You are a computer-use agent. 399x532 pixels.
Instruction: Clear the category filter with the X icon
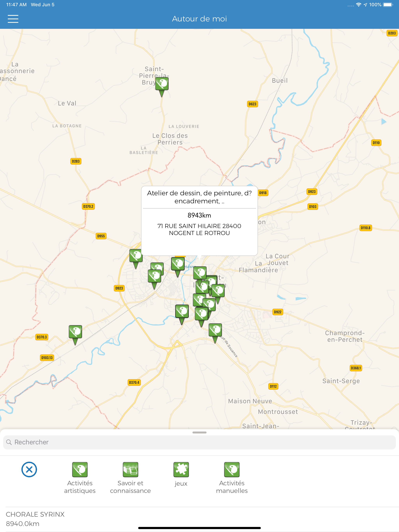(x=29, y=469)
